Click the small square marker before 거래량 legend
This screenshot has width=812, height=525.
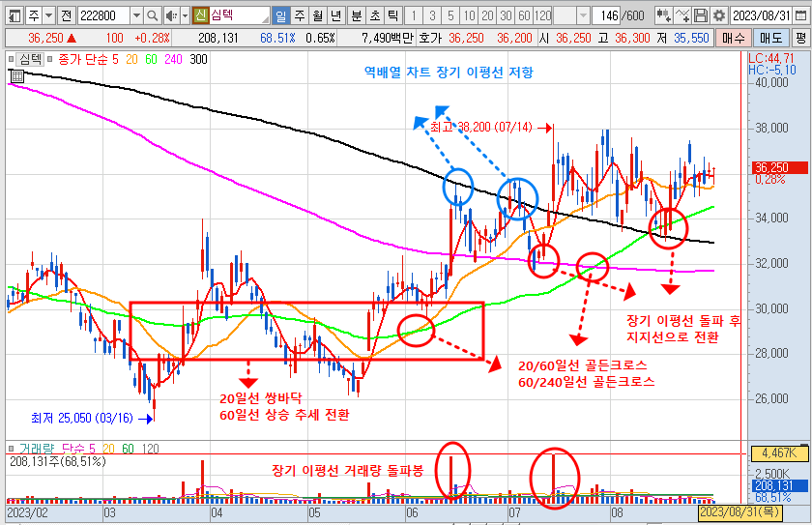pos(11,449)
